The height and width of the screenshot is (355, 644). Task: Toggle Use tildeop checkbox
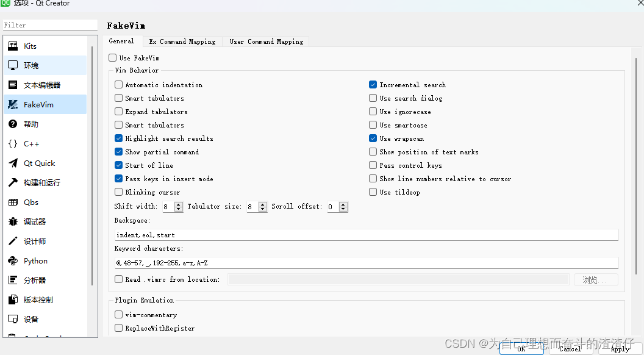click(373, 192)
